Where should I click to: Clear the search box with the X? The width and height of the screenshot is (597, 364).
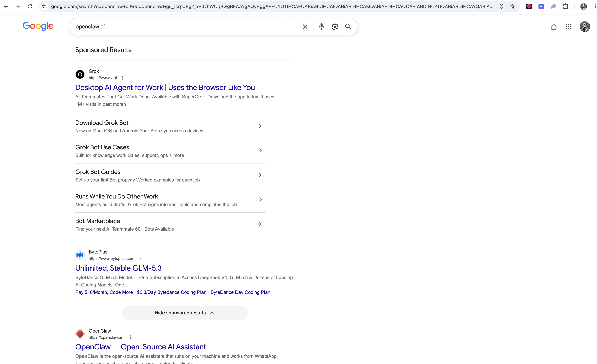pos(305,27)
